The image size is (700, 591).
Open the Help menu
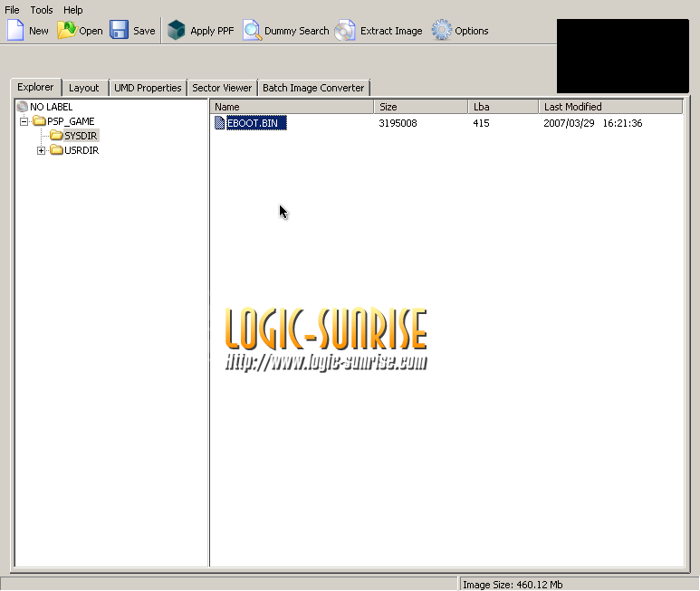coord(72,10)
